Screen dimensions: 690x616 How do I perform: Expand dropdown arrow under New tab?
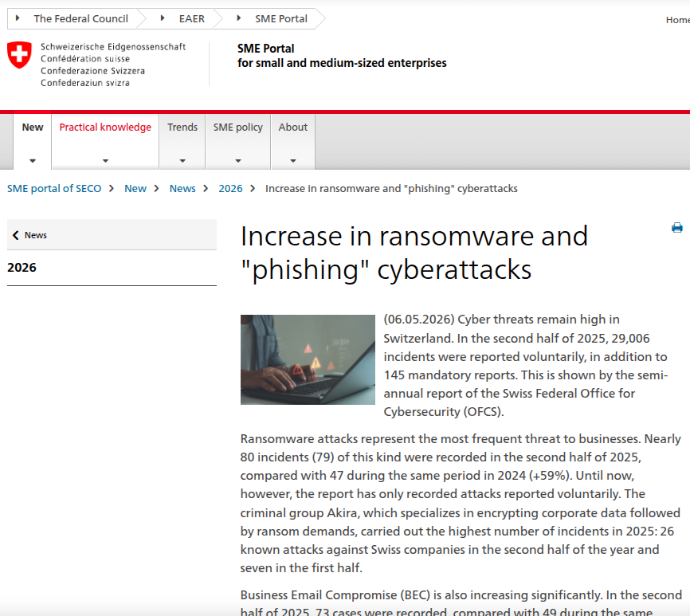[33, 161]
